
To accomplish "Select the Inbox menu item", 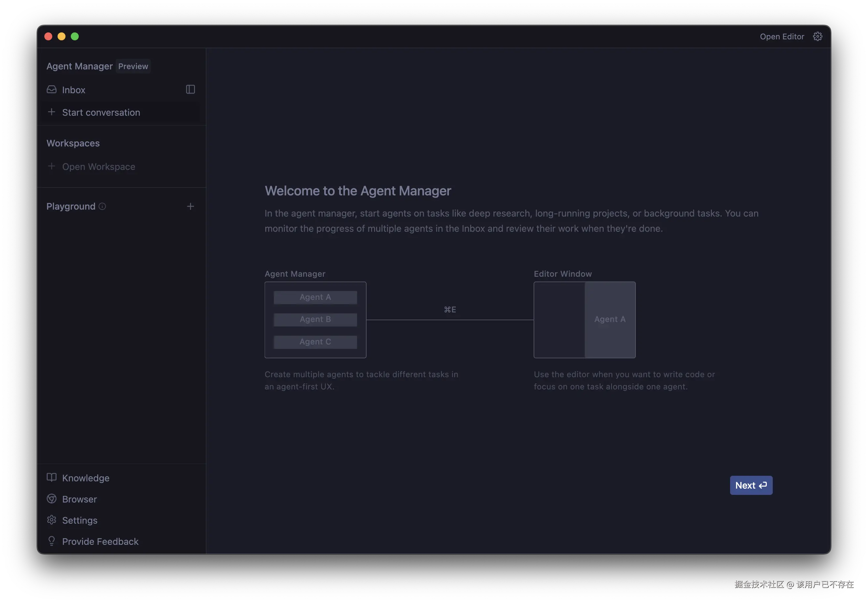I will pyautogui.click(x=74, y=90).
